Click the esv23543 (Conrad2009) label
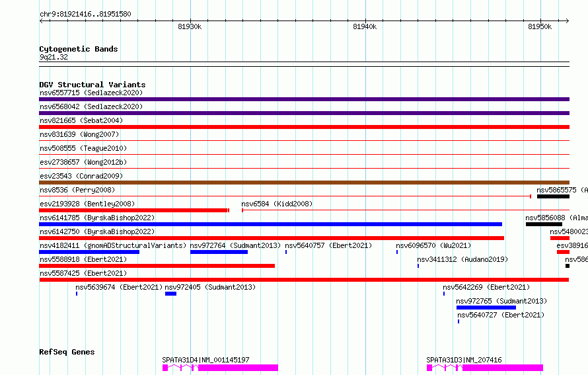Viewport: 588px width, 375px height. click(81, 176)
